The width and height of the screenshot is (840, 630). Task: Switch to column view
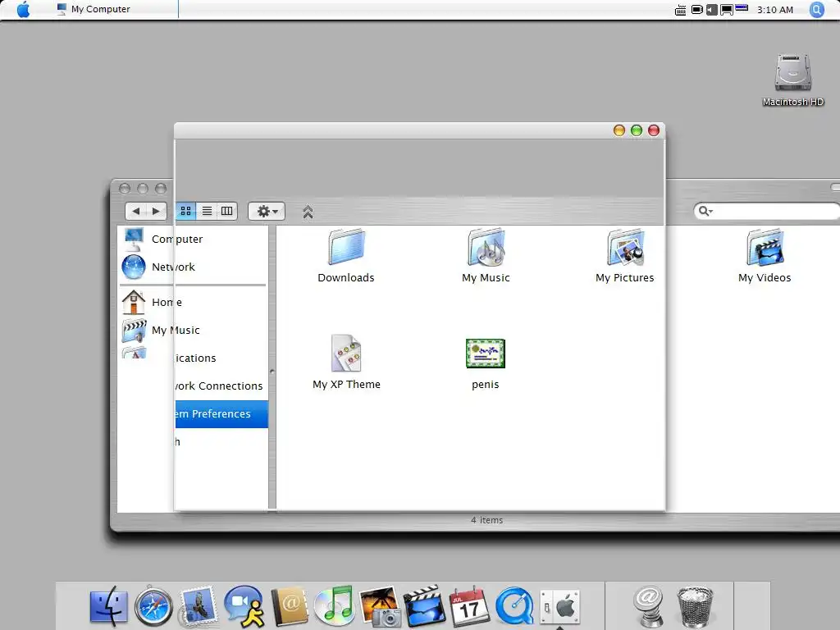[x=227, y=211]
